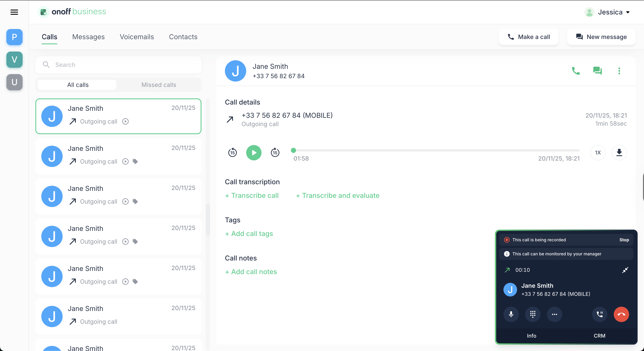This screenshot has width=644, height=351.
Task: Switch to the Voicemails tab
Action: pos(137,37)
